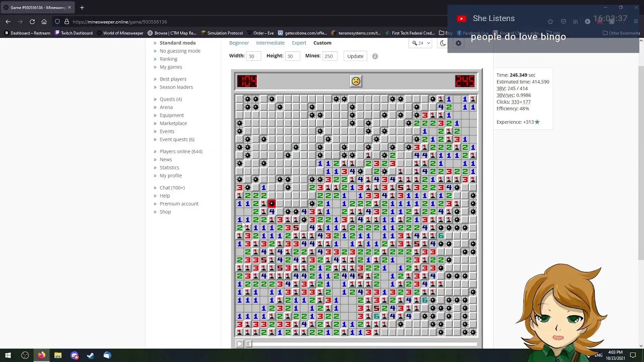Image resolution: width=644 pixels, height=362 pixels.
Task: Select the Beginner difficulty tab
Action: click(x=239, y=43)
